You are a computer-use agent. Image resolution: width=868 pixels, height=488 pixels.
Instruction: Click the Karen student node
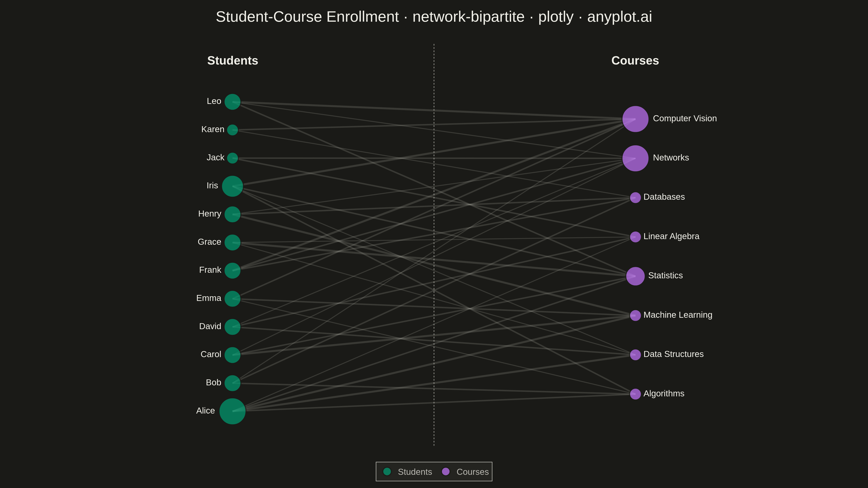[x=232, y=130]
